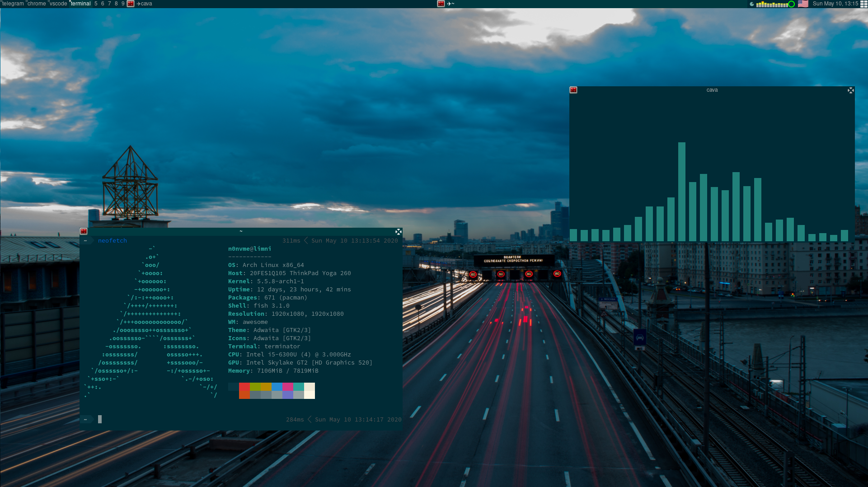Switch to workspace tag 7

tap(109, 4)
